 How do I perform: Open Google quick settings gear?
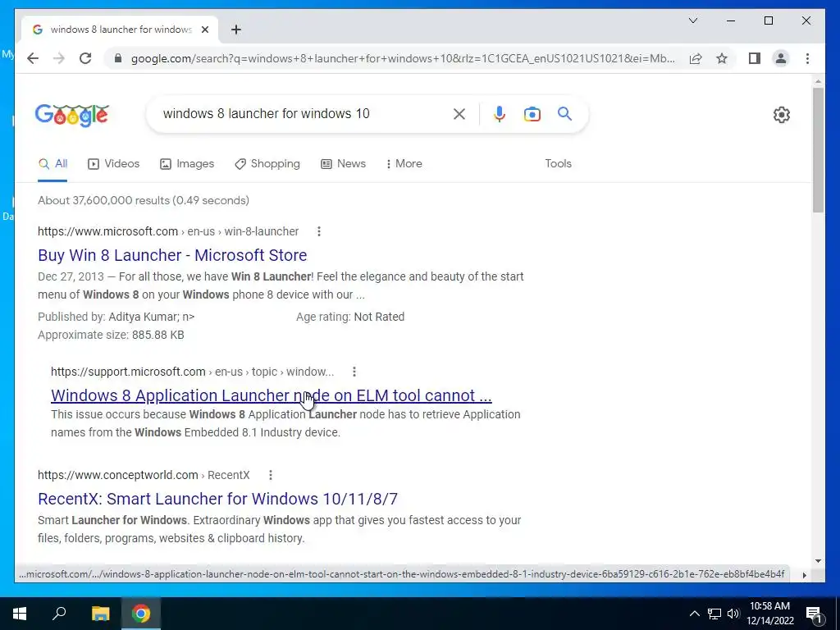click(x=781, y=115)
